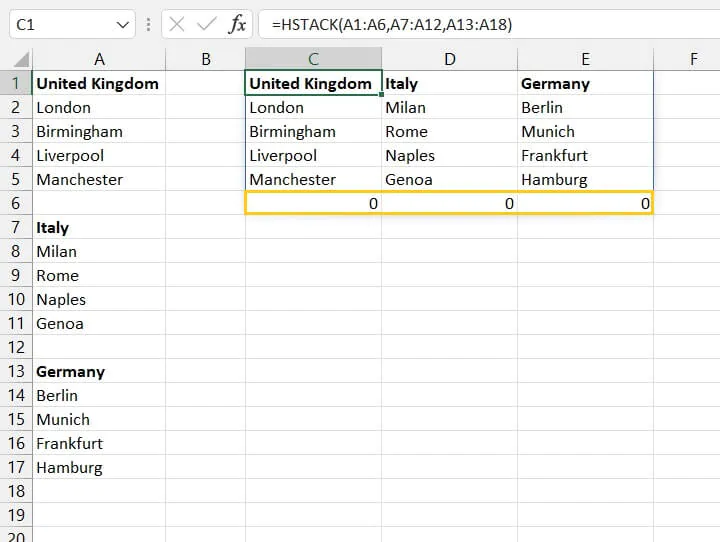
Task: Click cell A7 with bold Italy
Action: tap(99, 228)
